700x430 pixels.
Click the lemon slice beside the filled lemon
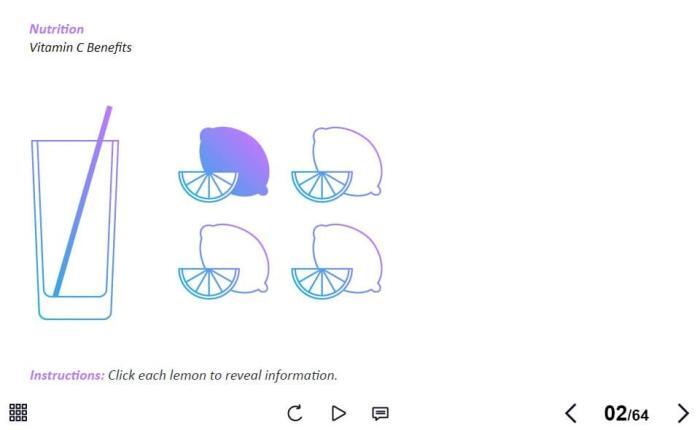208,186
